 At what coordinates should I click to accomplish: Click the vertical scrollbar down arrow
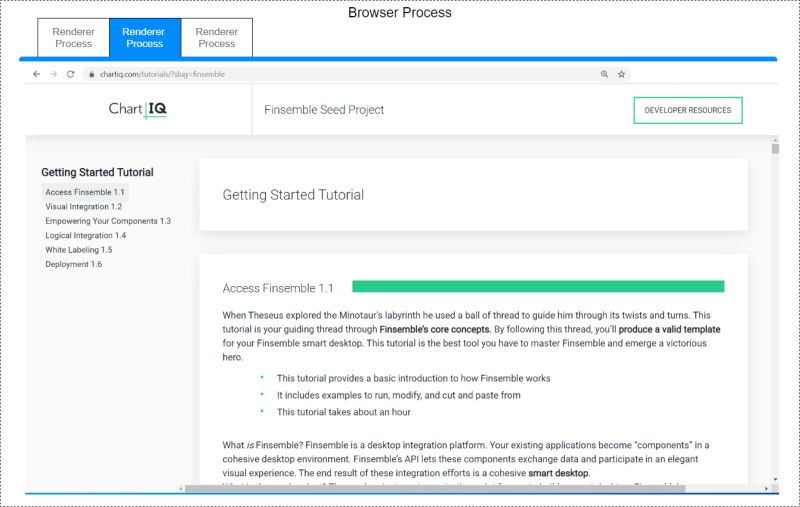[775, 479]
